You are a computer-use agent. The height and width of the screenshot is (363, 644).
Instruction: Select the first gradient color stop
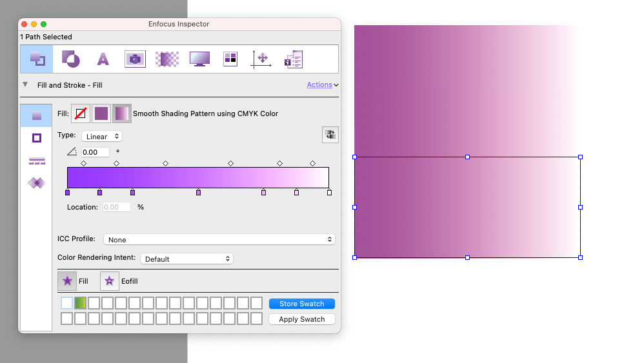67,192
